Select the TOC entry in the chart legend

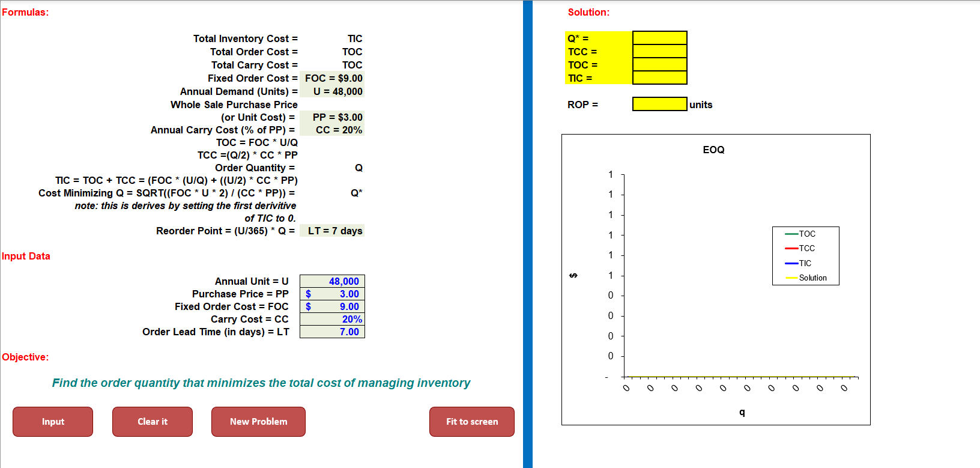800,234
